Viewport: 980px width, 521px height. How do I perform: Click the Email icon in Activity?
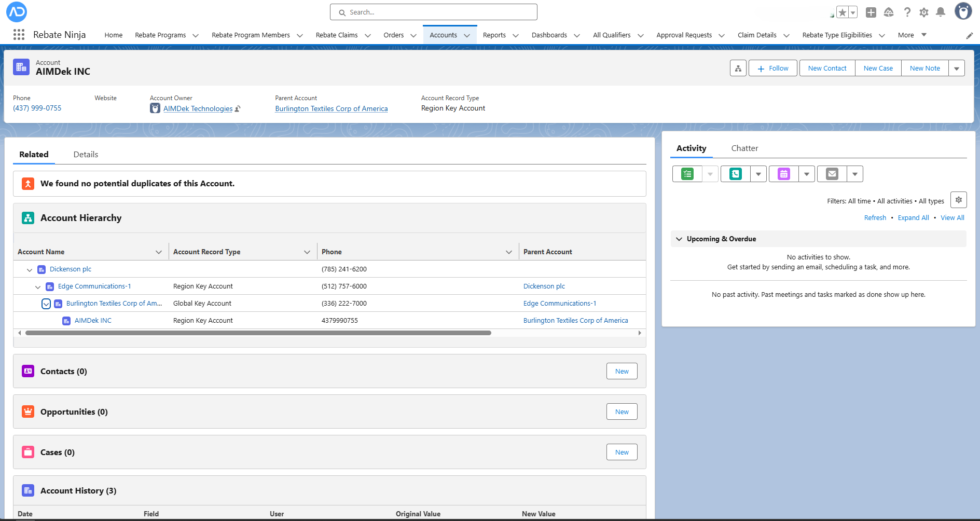coord(832,174)
